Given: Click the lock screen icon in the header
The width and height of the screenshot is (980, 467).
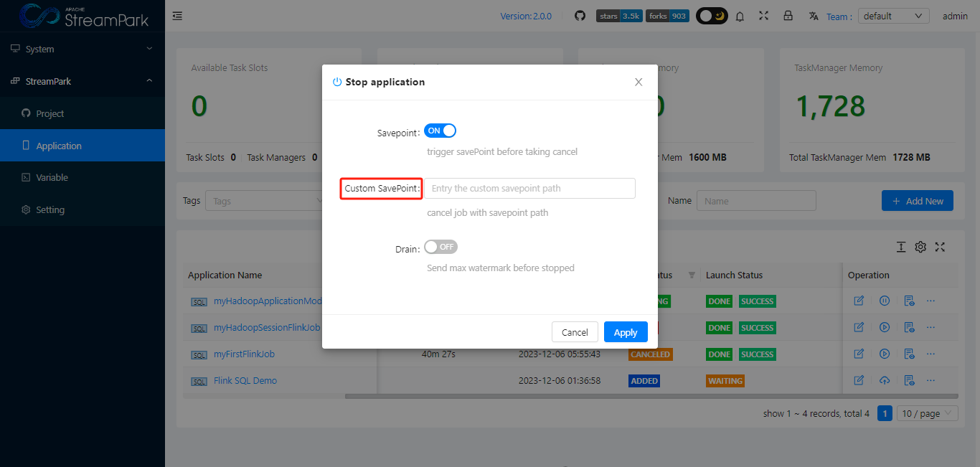Looking at the screenshot, I should coord(788,15).
